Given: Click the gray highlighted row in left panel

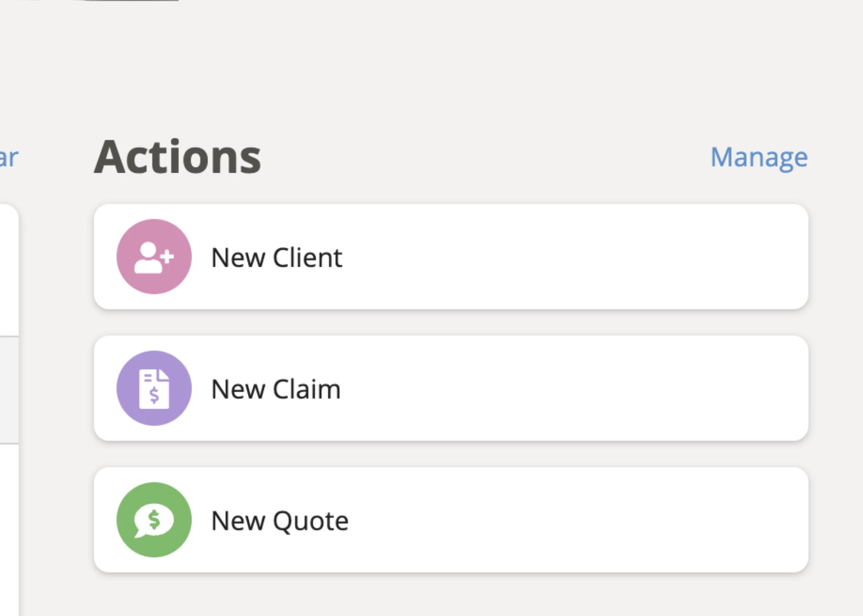Looking at the screenshot, I should [x=9, y=390].
